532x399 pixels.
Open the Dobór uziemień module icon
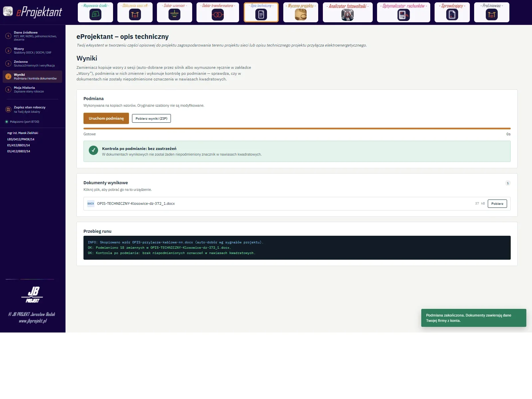point(175,14)
